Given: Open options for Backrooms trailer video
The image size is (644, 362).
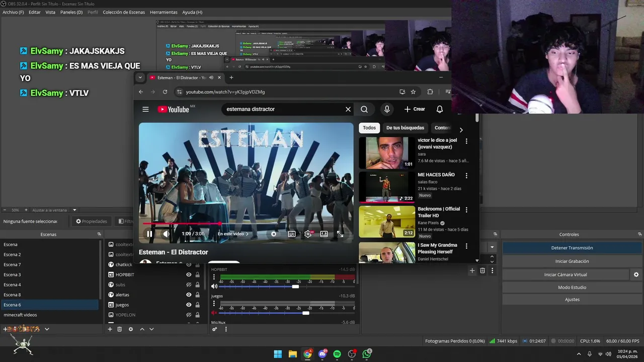Looking at the screenshot, I should [466, 210].
